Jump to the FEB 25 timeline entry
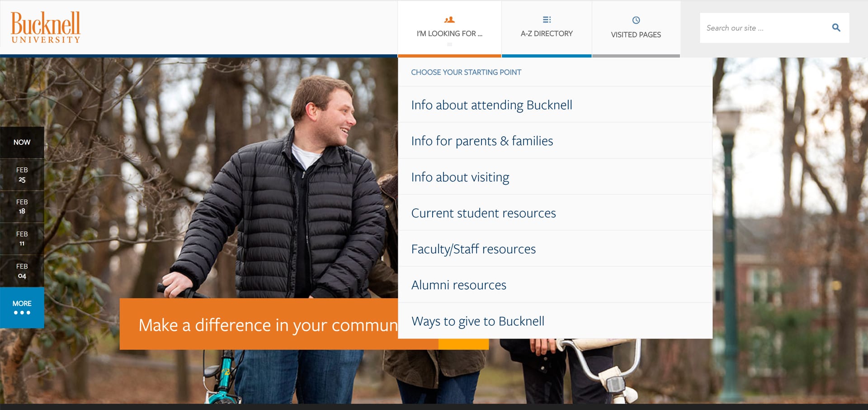 click(22, 175)
